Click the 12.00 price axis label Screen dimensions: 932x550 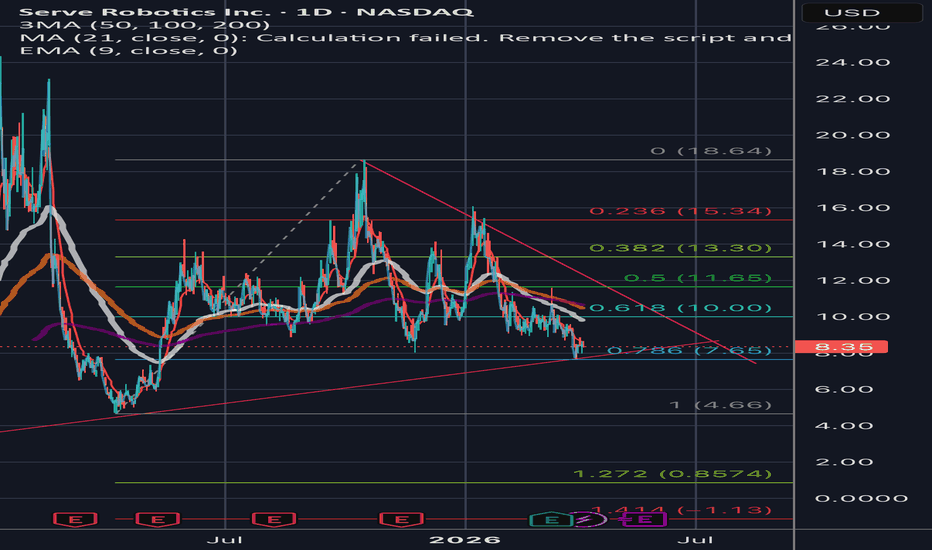[x=853, y=281]
